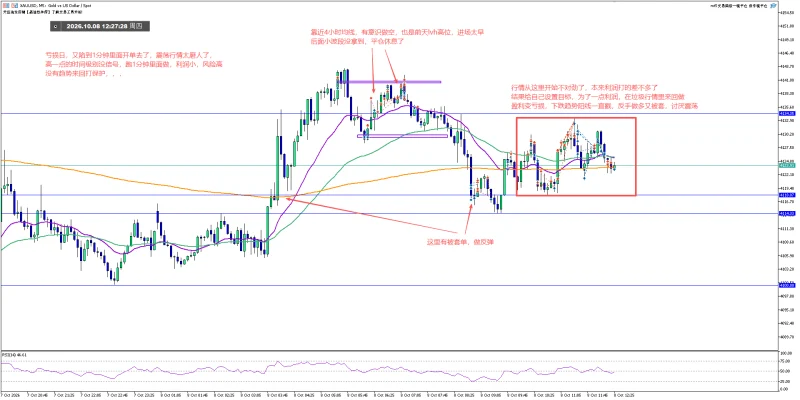Viewport: 800px width, 400px height.
Task: Click the 100.00 level on the RSI scale
Action: click(785, 353)
